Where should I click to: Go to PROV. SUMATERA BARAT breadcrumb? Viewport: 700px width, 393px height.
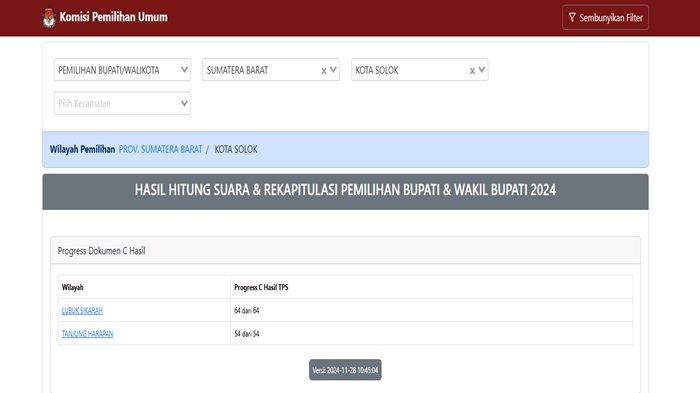(160, 149)
